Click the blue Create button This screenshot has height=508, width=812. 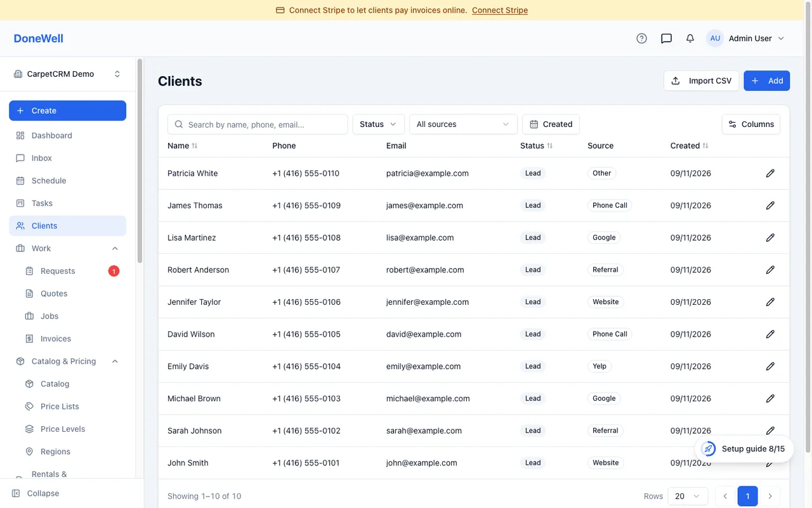67,110
